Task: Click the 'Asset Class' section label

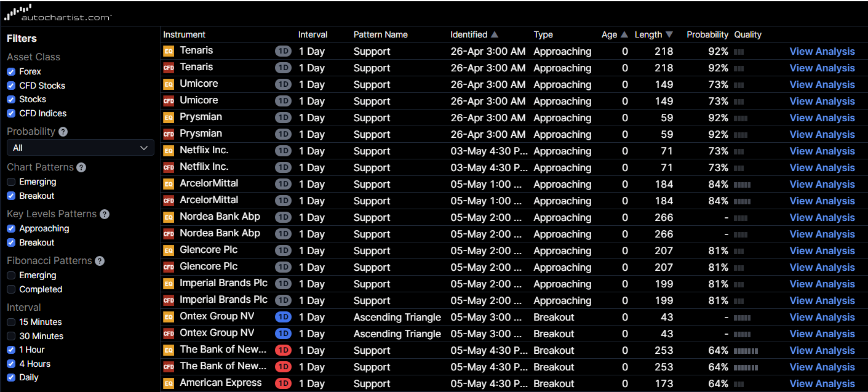Action: tap(33, 57)
